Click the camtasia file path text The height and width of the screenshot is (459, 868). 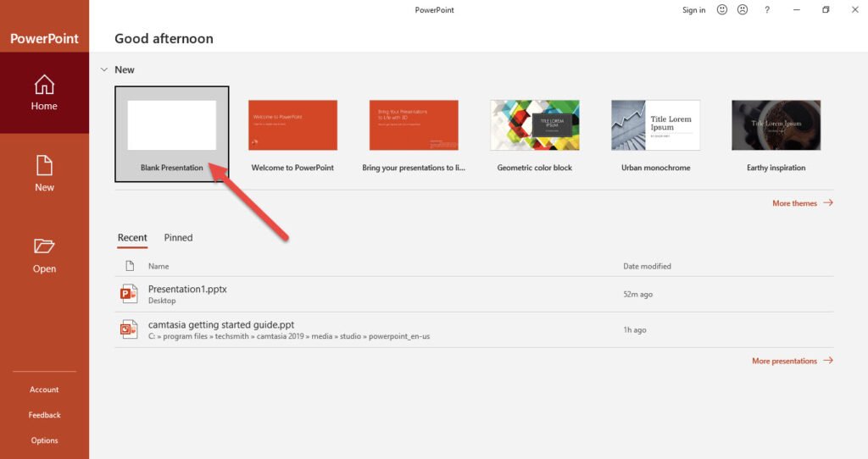[289, 336]
